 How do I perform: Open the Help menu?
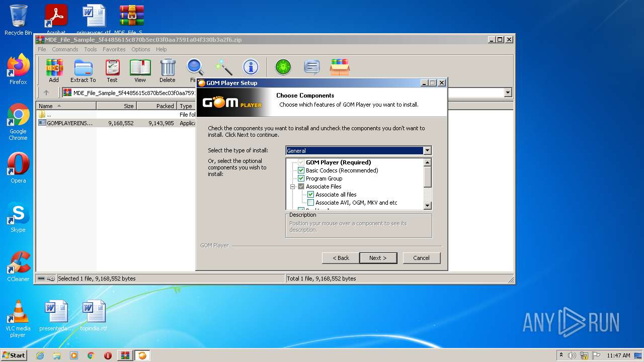161,49
